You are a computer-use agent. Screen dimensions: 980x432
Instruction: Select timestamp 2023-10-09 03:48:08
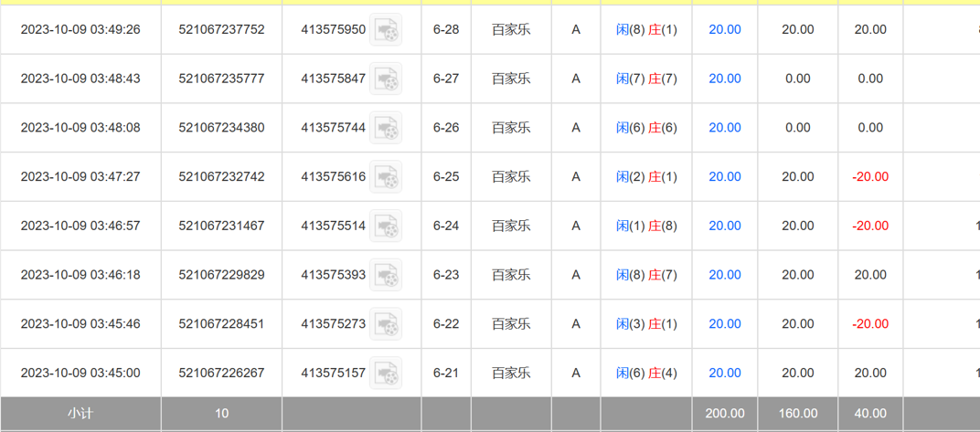(80, 127)
